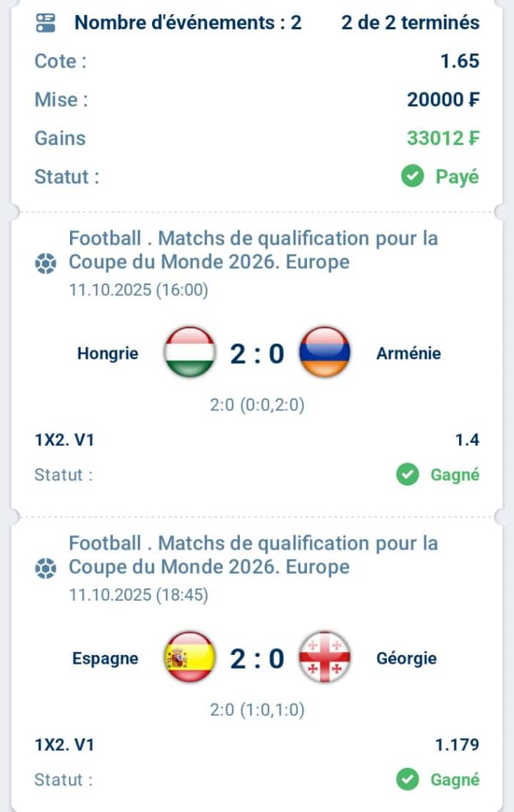Click the football icon for the Espagne match

pos(45,569)
